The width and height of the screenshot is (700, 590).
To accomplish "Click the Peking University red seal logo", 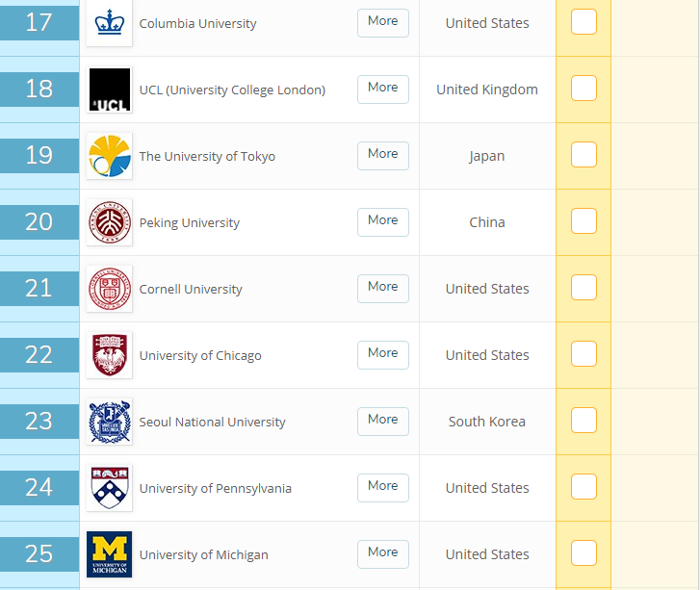I will click(x=109, y=222).
